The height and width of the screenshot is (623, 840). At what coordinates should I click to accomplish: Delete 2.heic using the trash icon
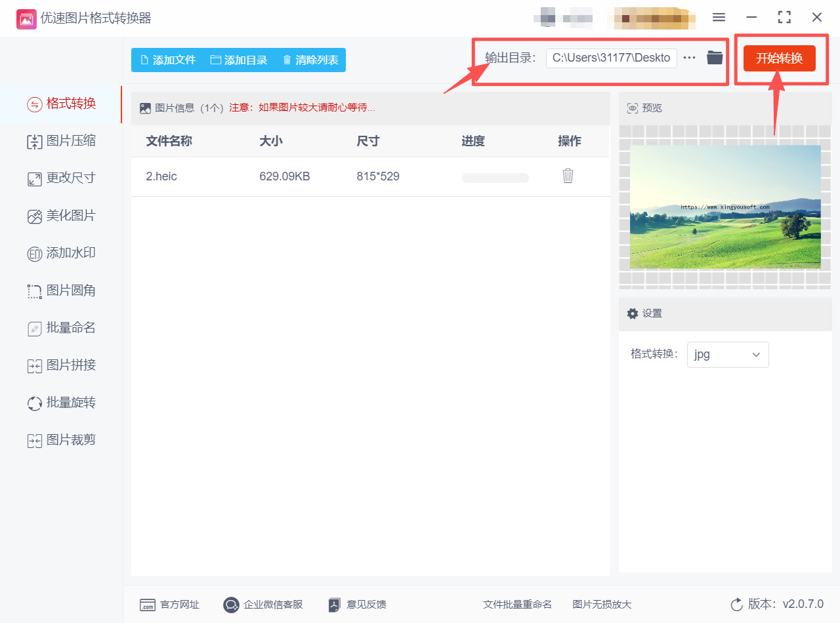568,176
